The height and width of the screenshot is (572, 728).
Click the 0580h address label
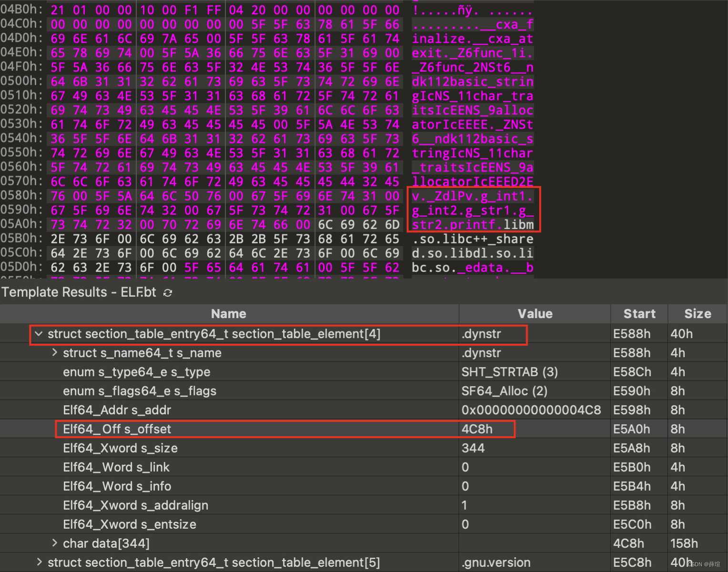click(21, 196)
